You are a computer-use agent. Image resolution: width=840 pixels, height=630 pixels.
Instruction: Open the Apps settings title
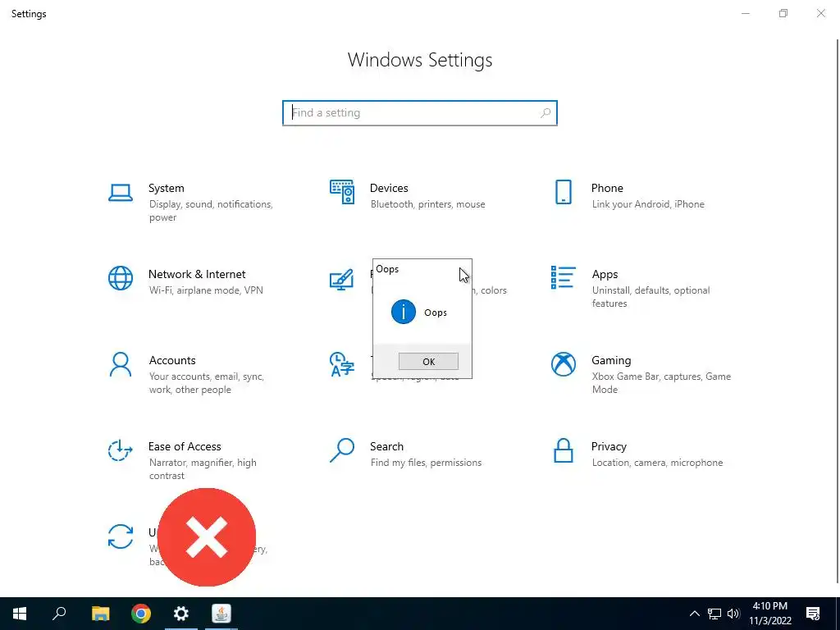tap(605, 274)
